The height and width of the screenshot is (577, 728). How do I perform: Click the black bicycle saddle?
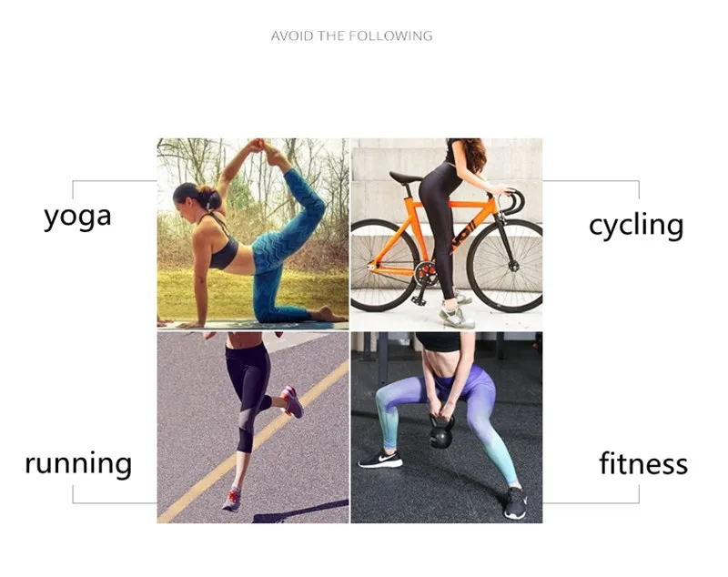406,177
